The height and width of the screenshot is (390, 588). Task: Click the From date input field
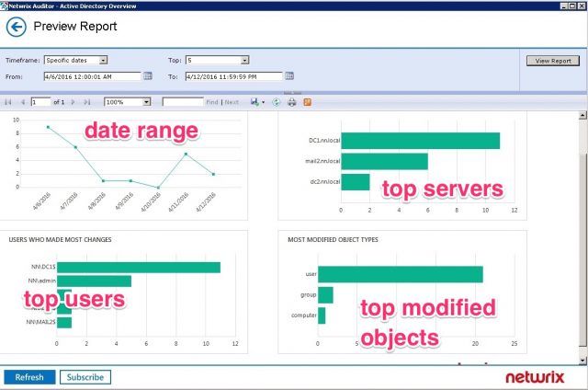(x=93, y=76)
